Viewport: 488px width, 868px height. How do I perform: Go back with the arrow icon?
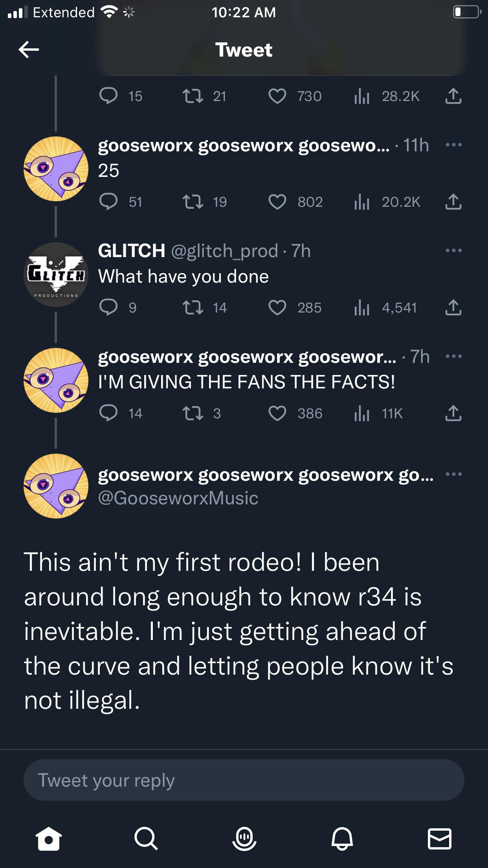click(x=29, y=50)
